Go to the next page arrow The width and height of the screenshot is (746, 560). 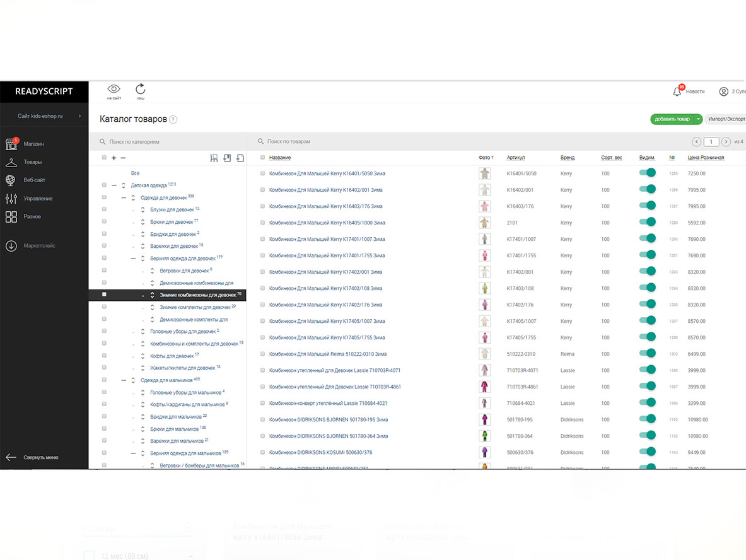(x=726, y=142)
